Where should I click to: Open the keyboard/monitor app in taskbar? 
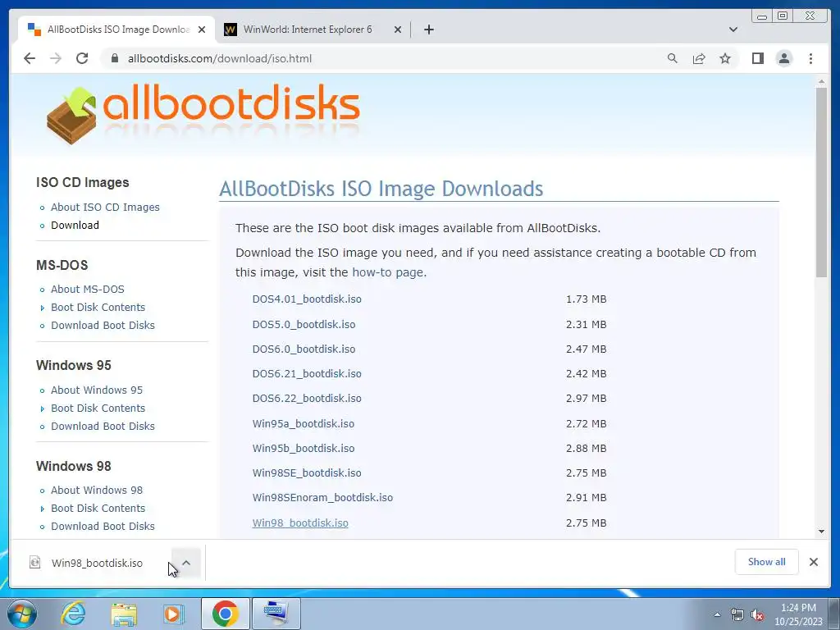[x=276, y=614]
